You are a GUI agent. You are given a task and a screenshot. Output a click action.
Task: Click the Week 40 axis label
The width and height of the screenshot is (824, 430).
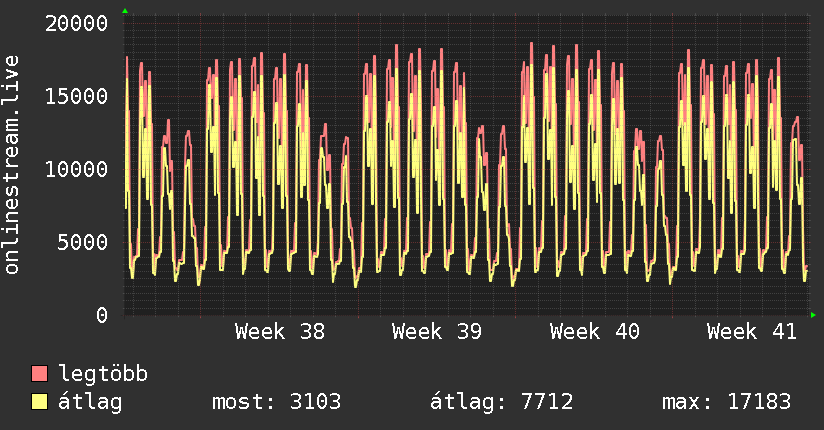point(594,332)
